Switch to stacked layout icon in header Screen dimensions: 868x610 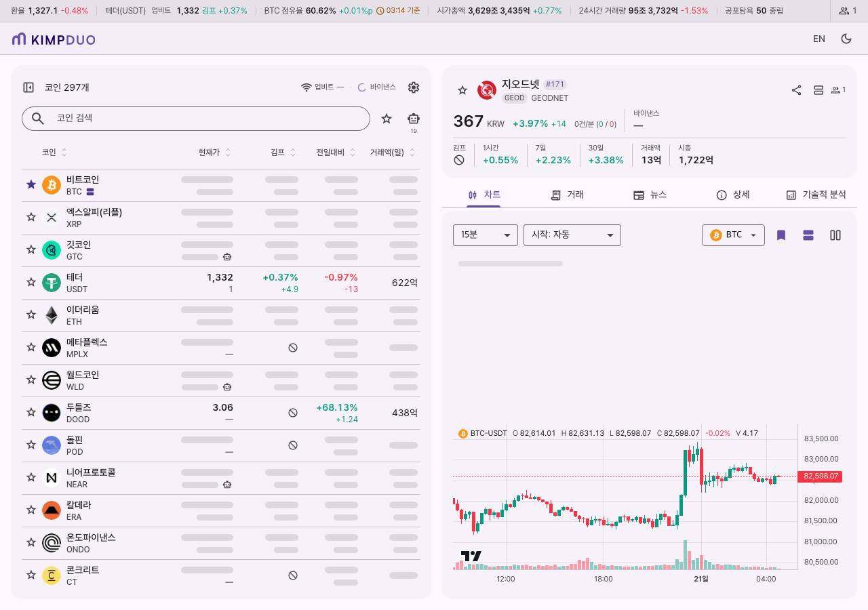[x=818, y=90]
